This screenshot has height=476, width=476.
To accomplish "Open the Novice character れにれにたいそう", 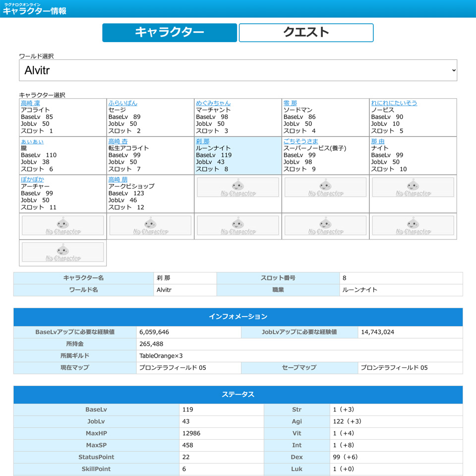I will 394,103.
